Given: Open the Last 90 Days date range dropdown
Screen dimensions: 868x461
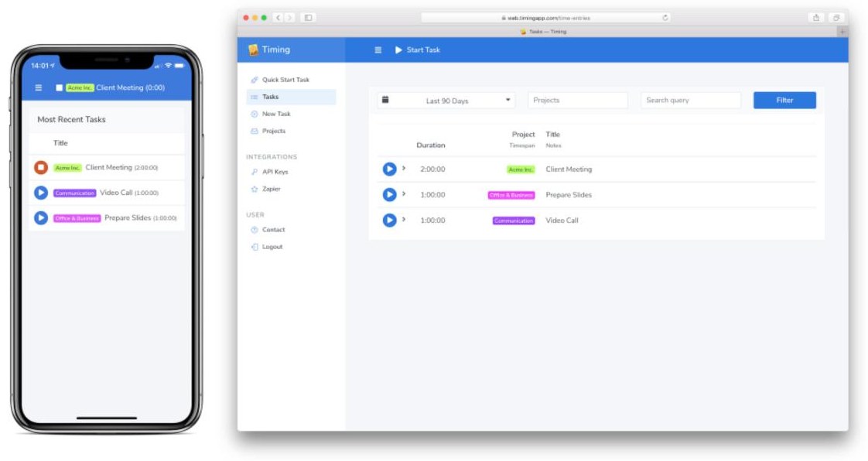Looking at the screenshot, I should pos(446,101).
